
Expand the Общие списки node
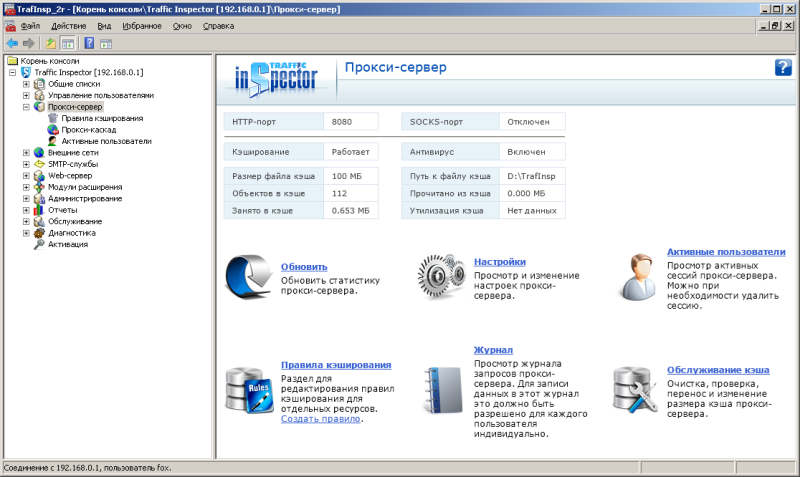click(x=26, y=84)
